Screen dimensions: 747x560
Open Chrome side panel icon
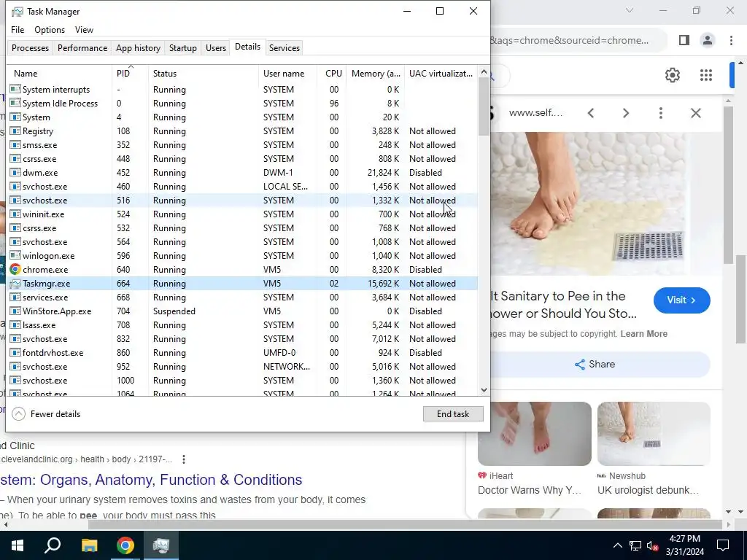coord(684,40)
